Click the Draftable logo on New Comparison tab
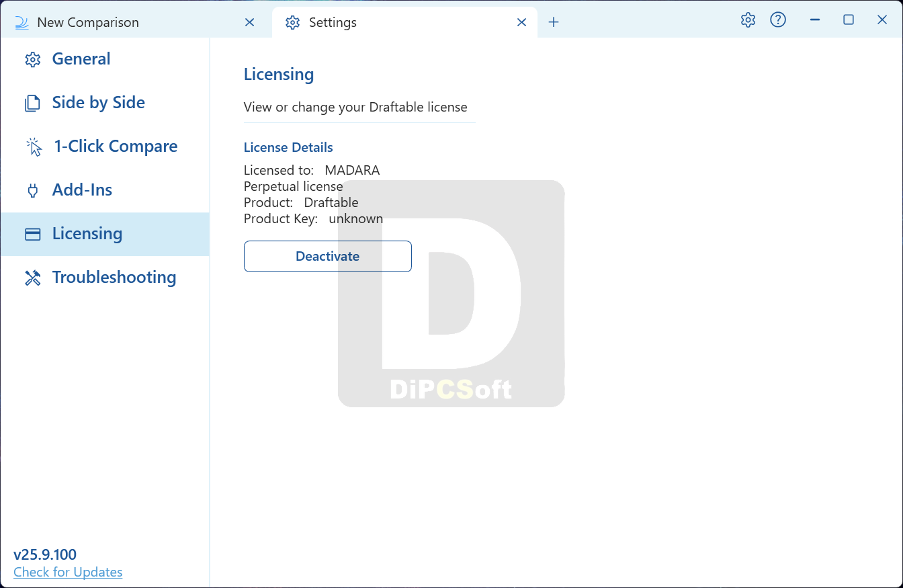This screenshot has height=588, width=903. coord(21,23)
